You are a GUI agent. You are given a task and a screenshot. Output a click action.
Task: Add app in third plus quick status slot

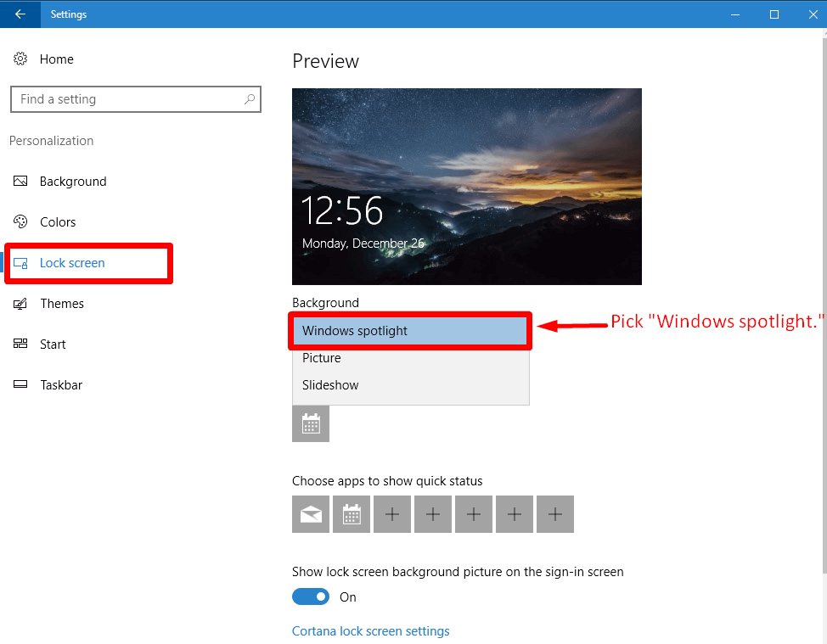[x=474, y=514]
